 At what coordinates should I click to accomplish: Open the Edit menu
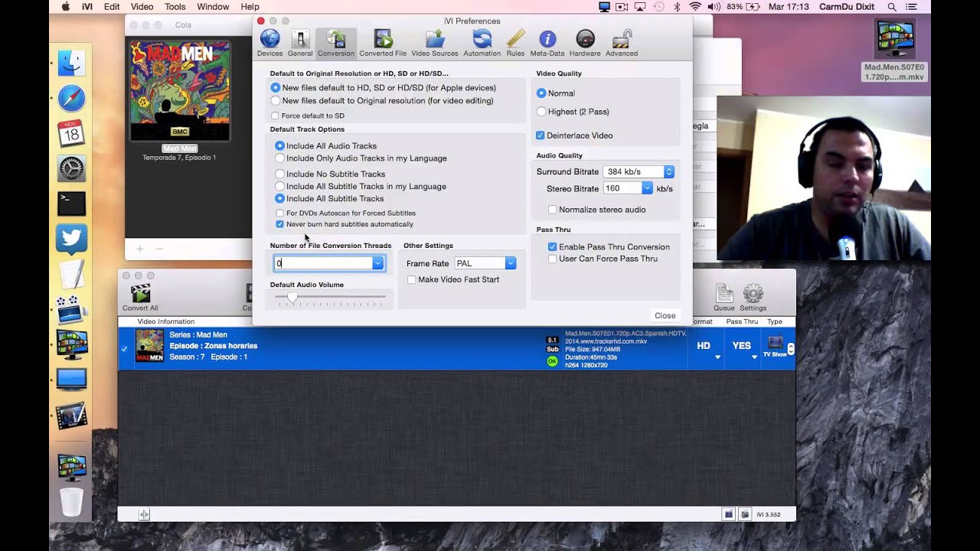pos(112,7)
